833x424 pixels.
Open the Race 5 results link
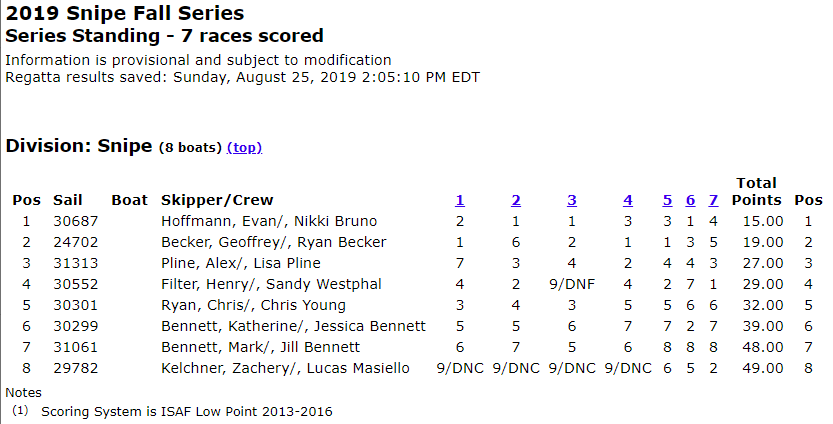(x=667, y=200)
